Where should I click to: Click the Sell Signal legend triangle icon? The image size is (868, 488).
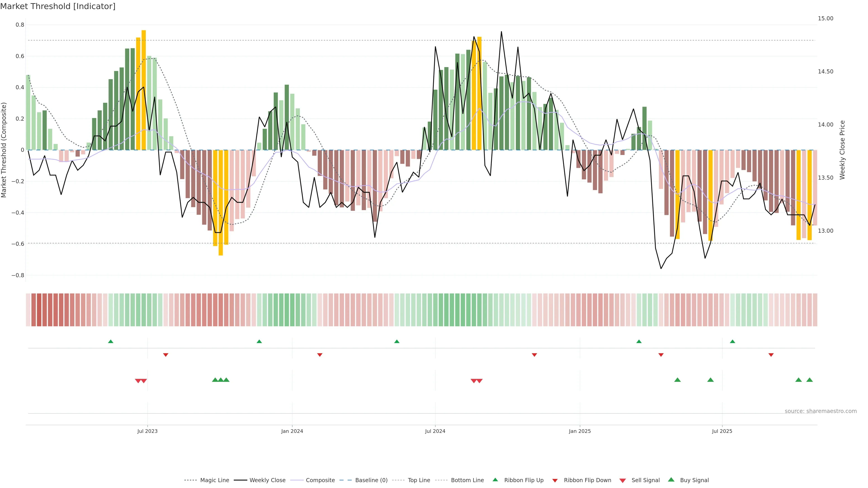623,481
